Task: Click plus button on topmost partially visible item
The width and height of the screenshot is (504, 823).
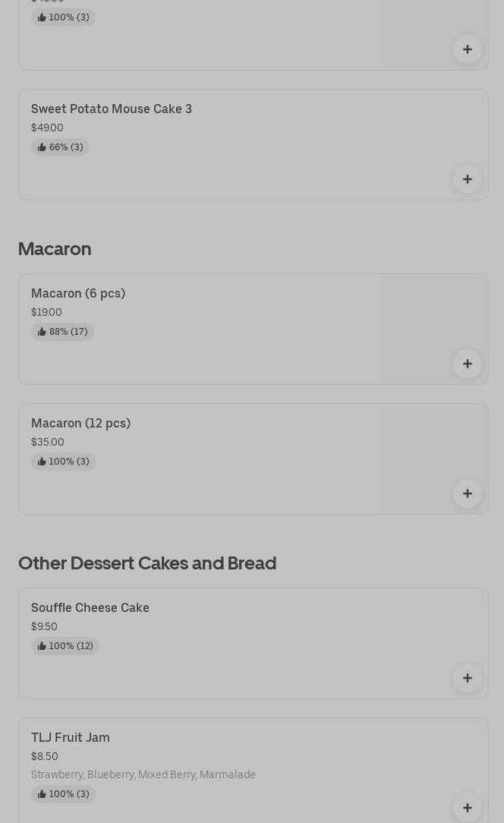Action: point(467,49)
